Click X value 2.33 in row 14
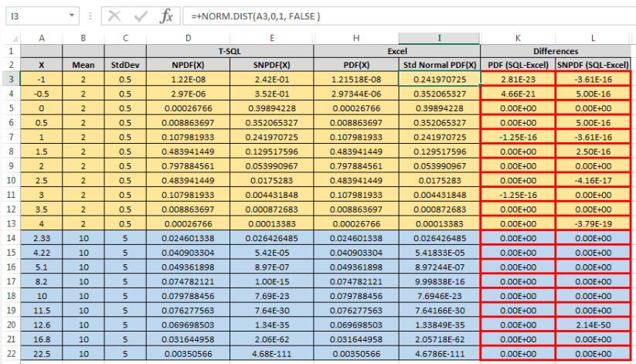Viewport: 636px width, 364px height. coord(42,238)
